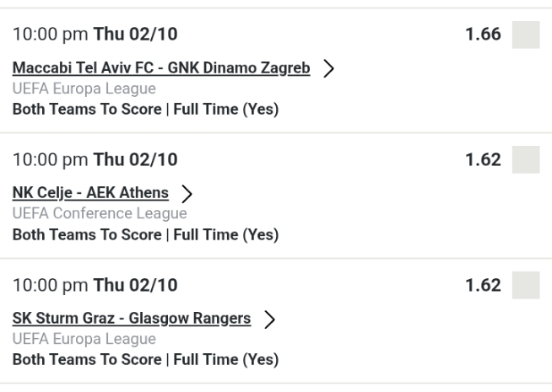The height and width of the screenshot is (392, 552).
Task: Expand chevron beside SK Sturm Graz match
Action: [x=268, y=320]
